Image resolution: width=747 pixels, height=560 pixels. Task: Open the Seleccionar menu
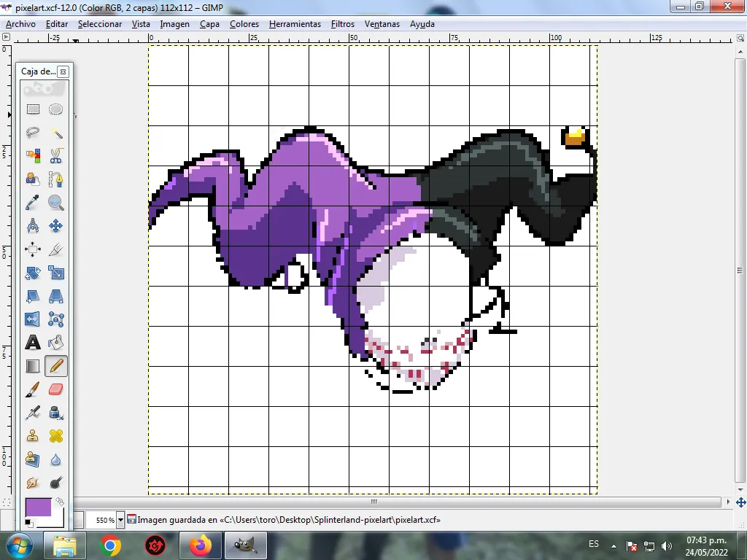99,24
